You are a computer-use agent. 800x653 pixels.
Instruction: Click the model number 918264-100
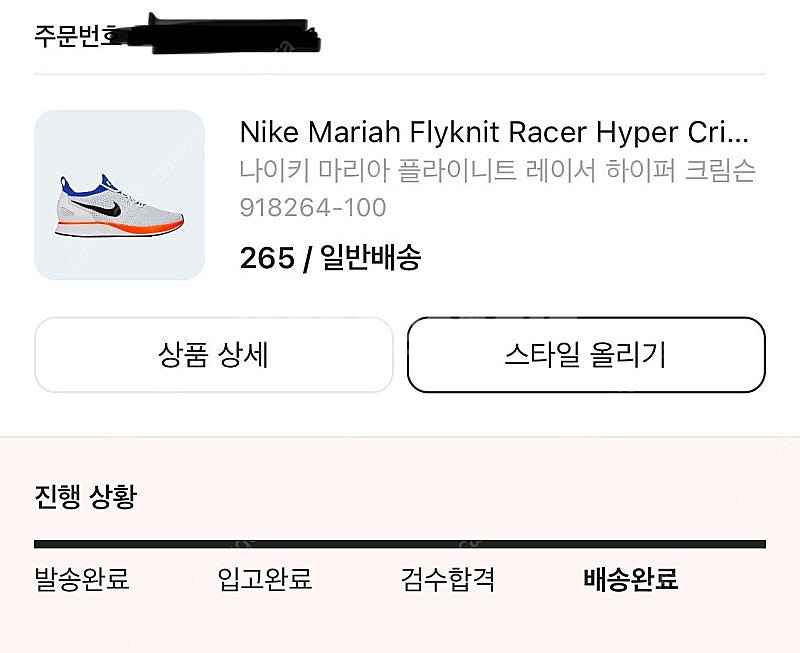pos(313,208)
